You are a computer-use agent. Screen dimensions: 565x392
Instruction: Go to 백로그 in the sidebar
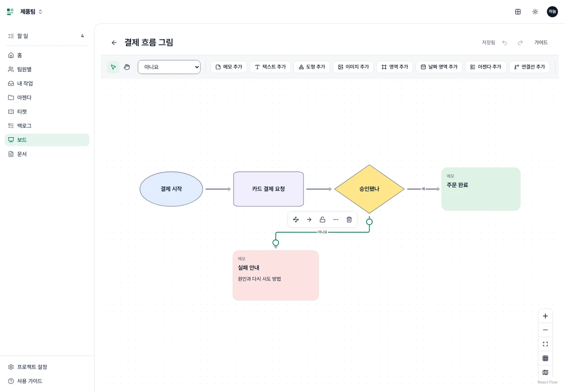point(47,126)
